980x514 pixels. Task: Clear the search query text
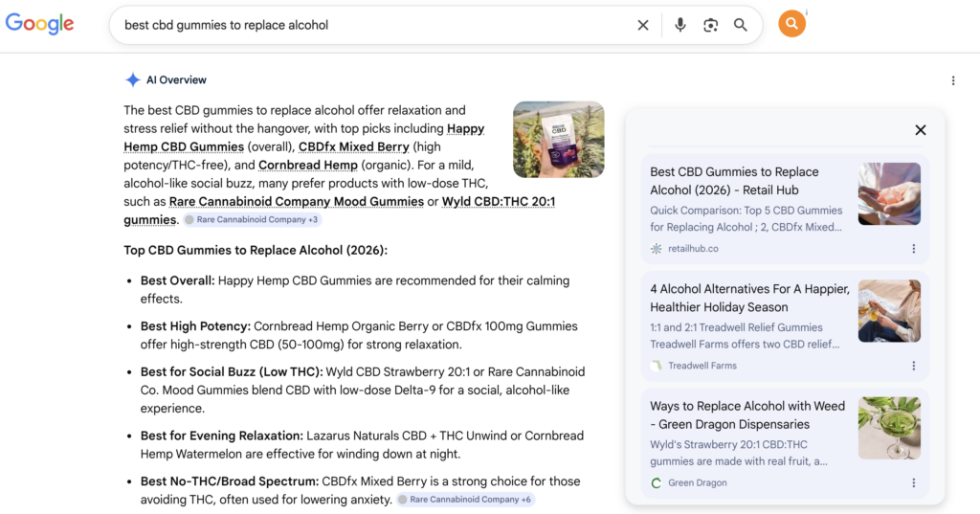[643, 25]
